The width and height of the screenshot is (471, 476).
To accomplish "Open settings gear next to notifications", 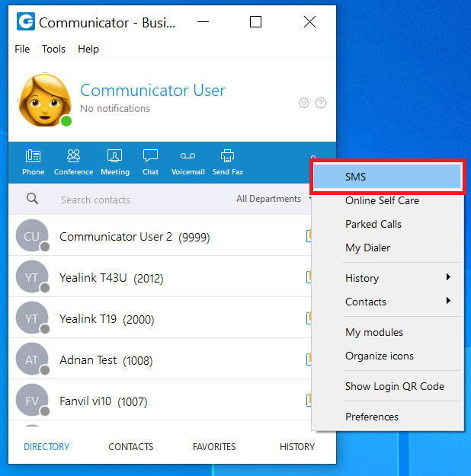I will click(304, 103).
